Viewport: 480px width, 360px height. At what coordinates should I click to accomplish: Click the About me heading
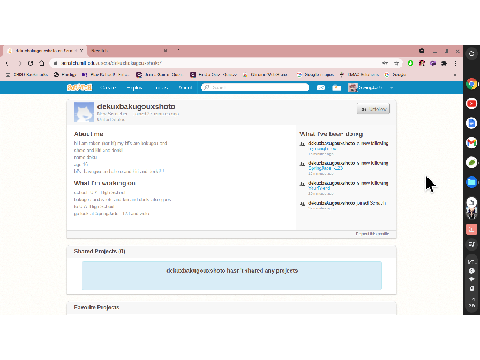(89, 134)
